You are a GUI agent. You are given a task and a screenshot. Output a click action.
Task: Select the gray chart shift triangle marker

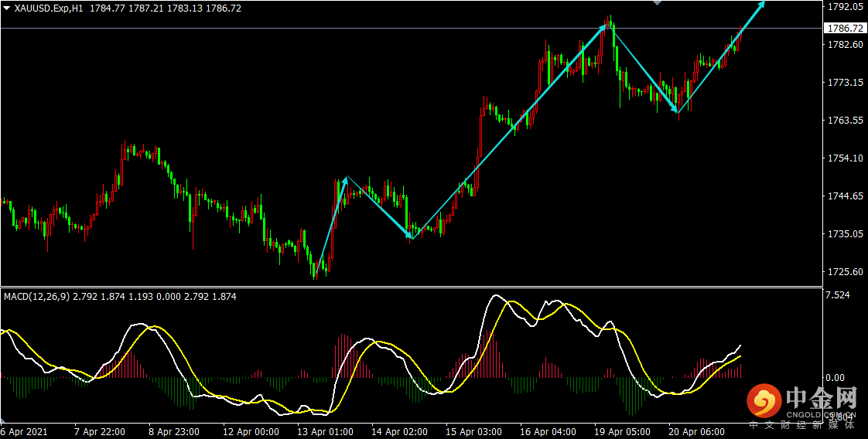657,3
